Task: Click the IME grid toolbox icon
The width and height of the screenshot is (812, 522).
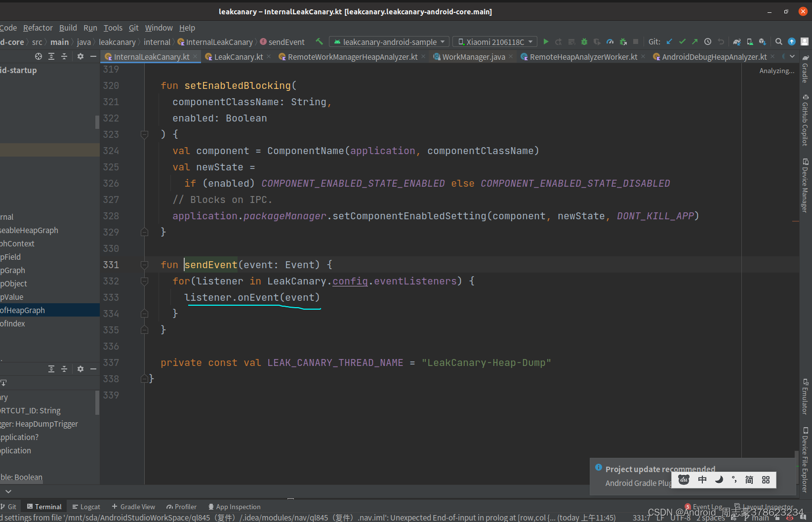Action: pyautogui.click(x=766, y=480)
